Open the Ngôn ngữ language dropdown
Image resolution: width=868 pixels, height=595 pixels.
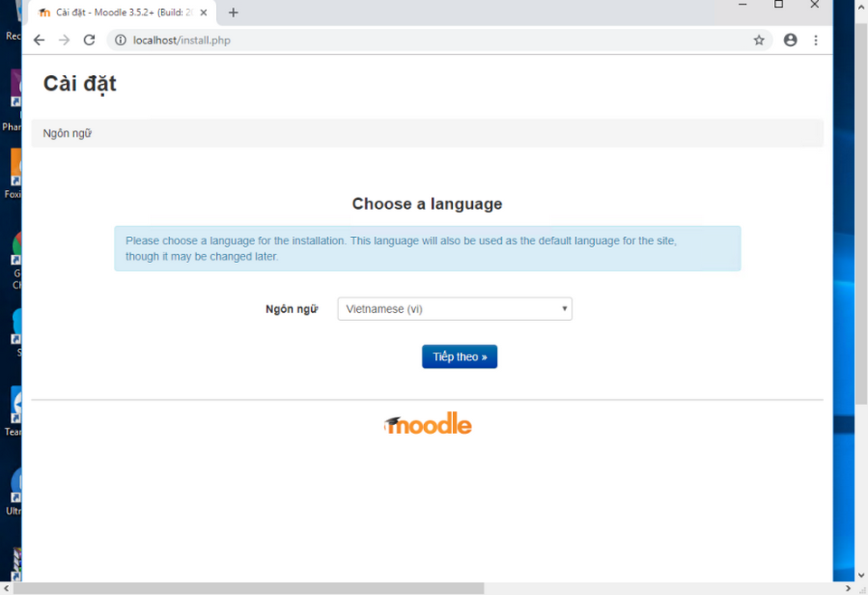coord(455,309)
